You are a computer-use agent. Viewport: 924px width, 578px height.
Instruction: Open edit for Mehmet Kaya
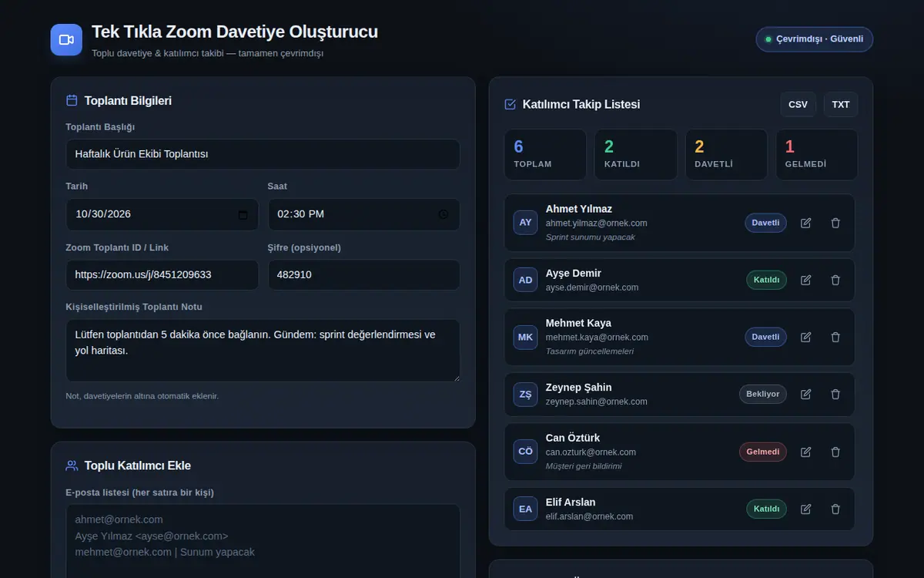[x=806, y=337]
